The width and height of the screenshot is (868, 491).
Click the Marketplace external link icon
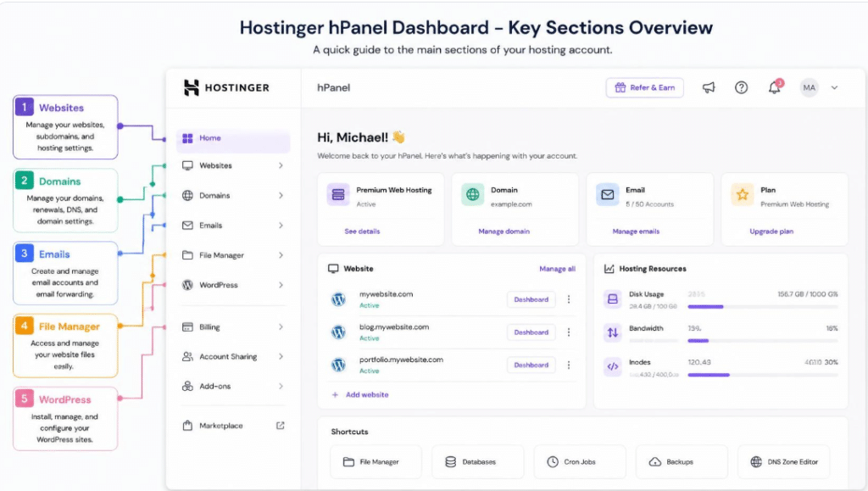[x=280, y=426]
